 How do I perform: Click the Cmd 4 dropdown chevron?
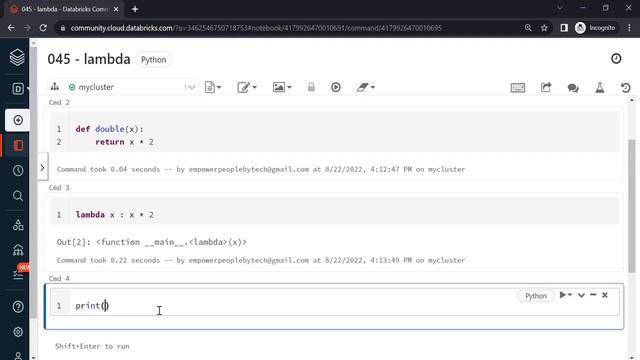coord(581,295)
